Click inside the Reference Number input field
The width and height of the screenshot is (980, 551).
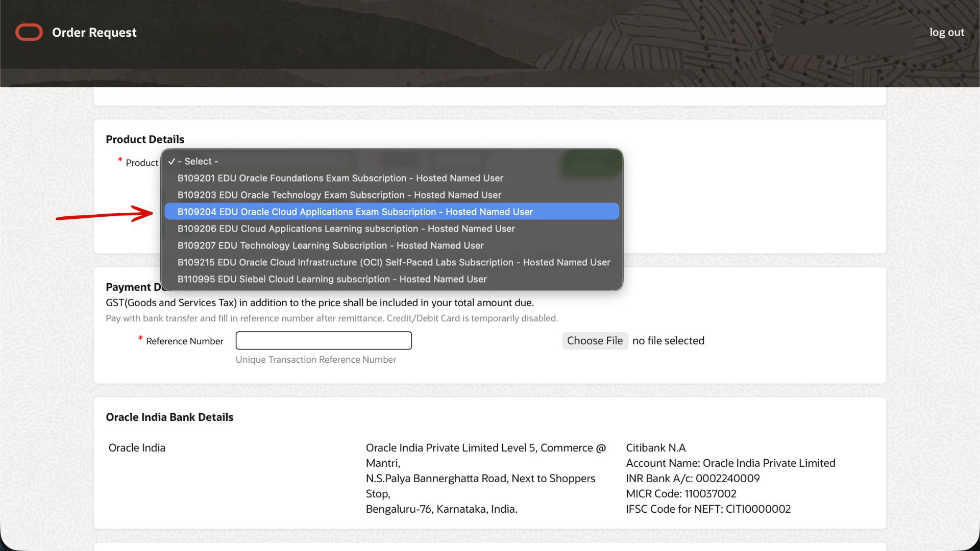[x=323, y=340]
